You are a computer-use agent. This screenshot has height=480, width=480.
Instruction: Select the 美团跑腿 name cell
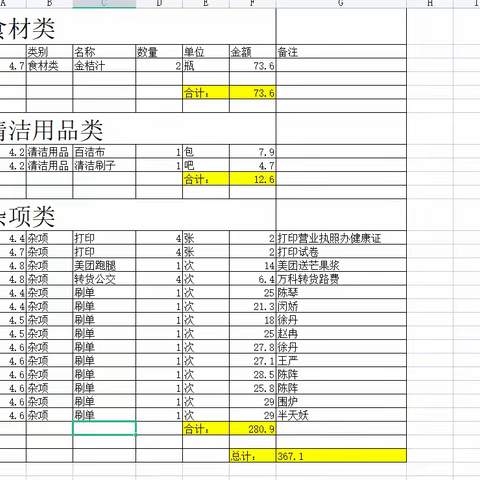point(104,265)
